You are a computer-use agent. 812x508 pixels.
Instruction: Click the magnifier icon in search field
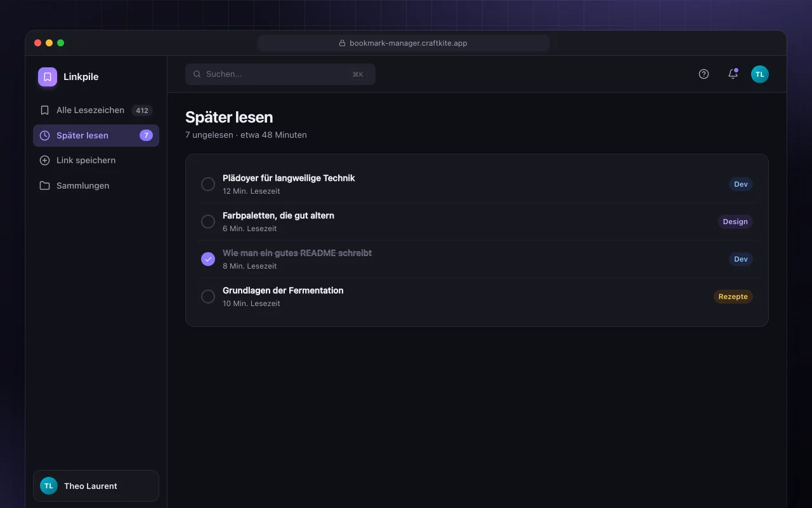coord(197,74)
